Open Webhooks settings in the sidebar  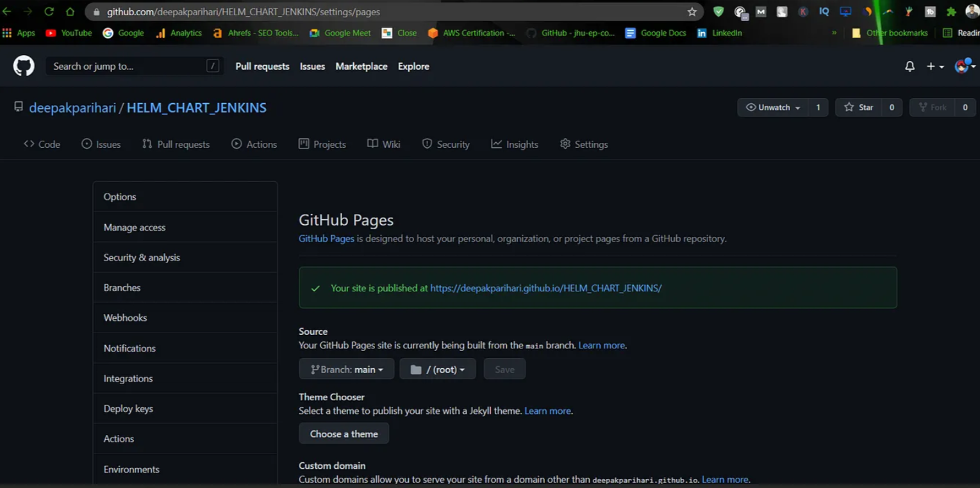tap(185, 318)
